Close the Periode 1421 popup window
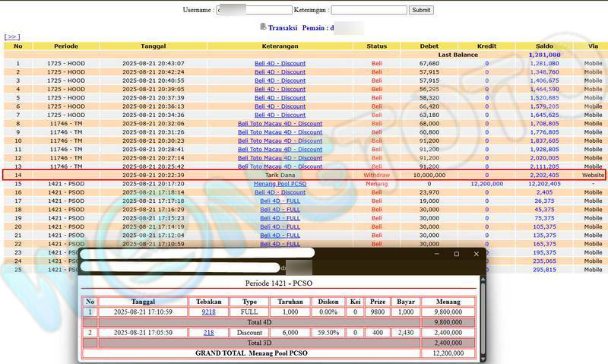This screenshot has width=608, height=364. tap(477, 254)
